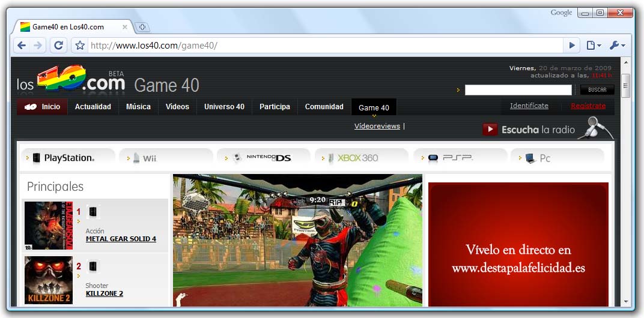Click the browser forward arrow
The height and width of the screenshot is (318, 644).
pos(38,46)
